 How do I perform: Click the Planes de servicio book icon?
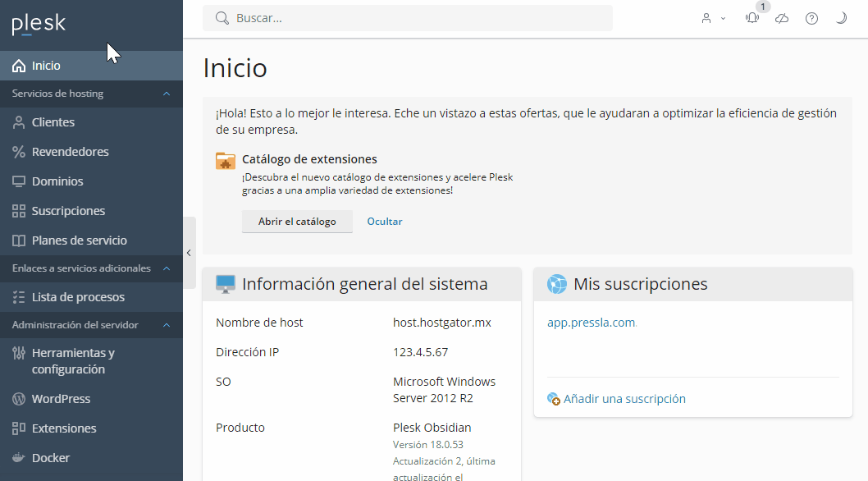tap(19, 240)
